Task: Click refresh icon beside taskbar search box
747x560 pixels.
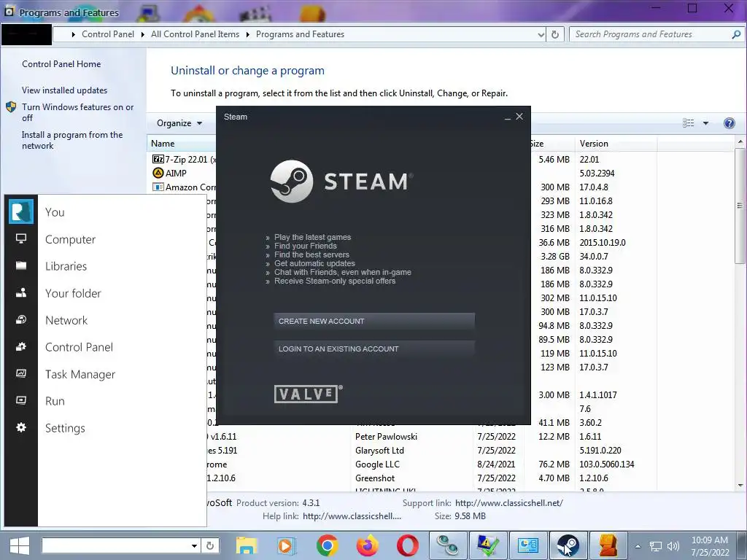Action: click(x=210, y=545)
